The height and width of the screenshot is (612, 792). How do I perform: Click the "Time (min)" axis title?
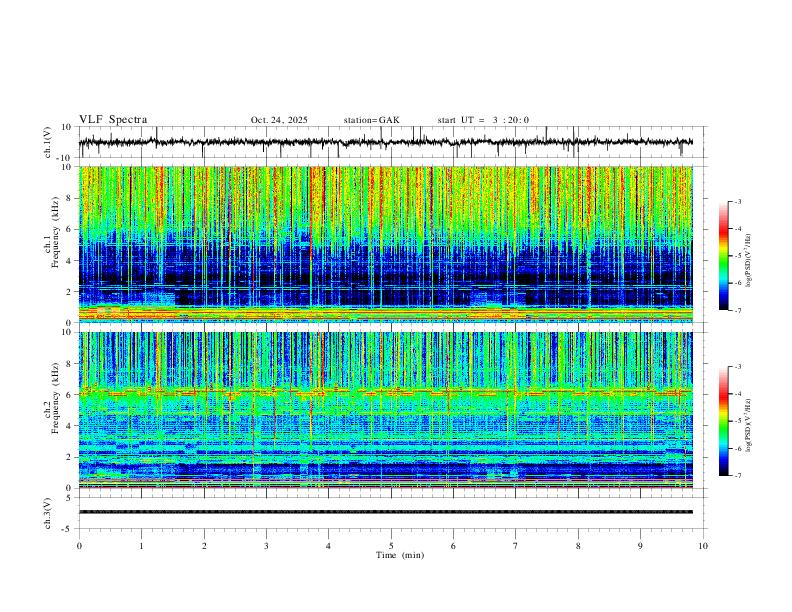click(x=400, y=555)
